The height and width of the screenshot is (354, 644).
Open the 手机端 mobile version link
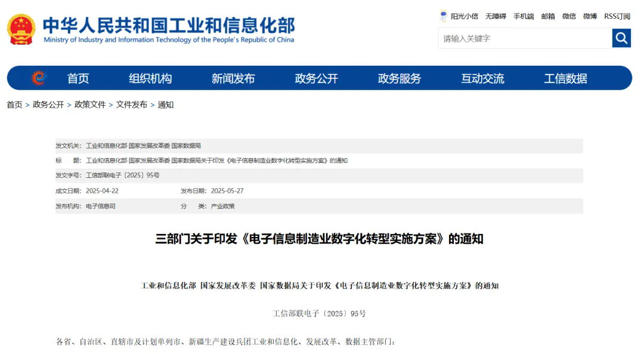pyautogui.click(x=524, y=16)
